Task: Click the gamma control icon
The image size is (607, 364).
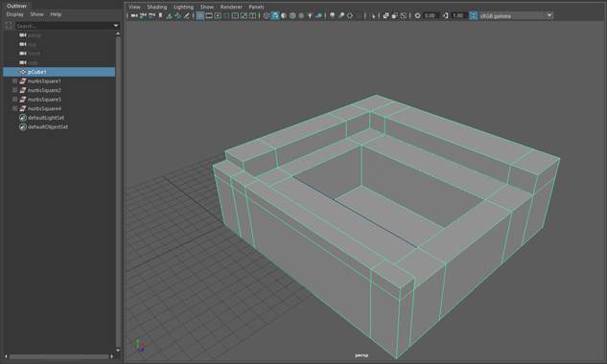Action: click(445, 16)
